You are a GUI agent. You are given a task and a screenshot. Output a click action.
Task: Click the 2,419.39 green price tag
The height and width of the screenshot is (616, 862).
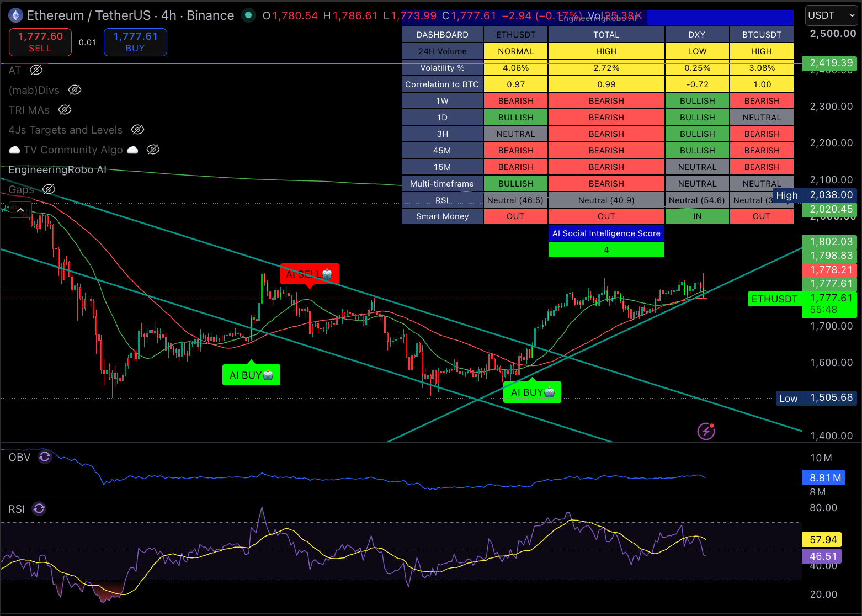click(x=831, y=63)
